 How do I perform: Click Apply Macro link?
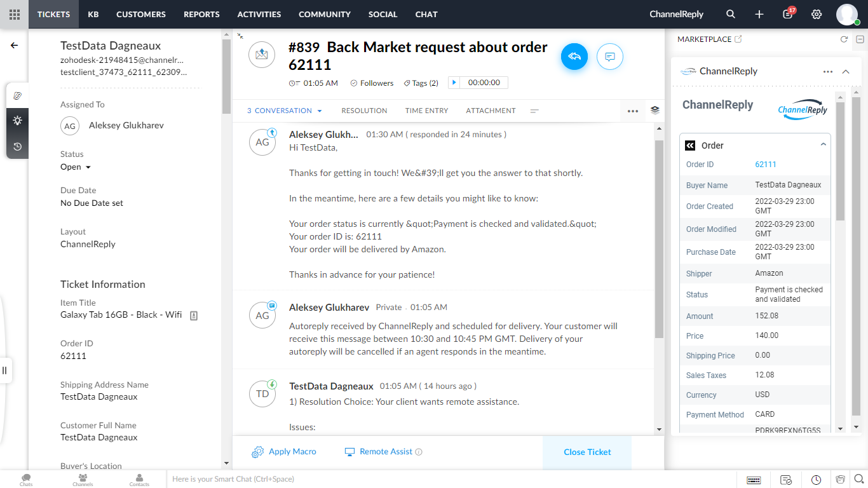tap(292, 452)
